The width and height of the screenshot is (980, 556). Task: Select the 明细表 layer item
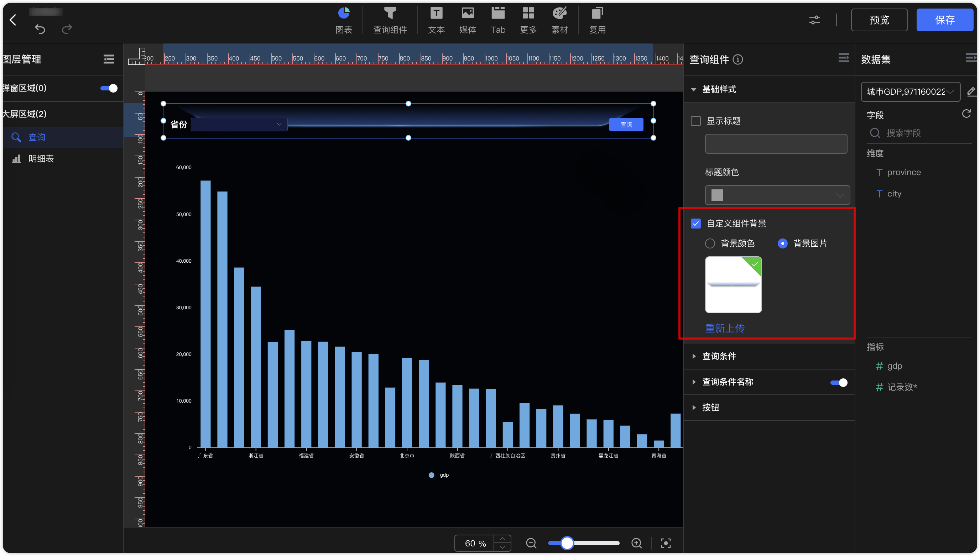coord(63,158)
